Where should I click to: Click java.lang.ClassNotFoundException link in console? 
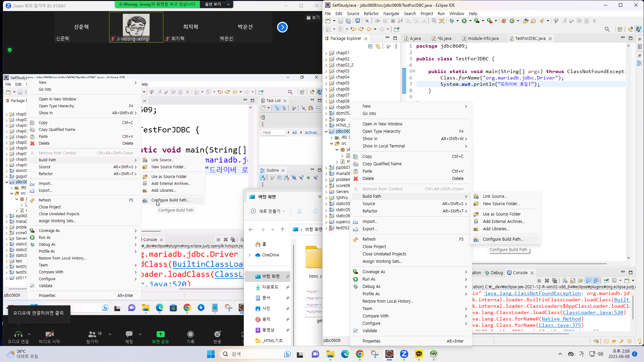[x=533, y=293]
